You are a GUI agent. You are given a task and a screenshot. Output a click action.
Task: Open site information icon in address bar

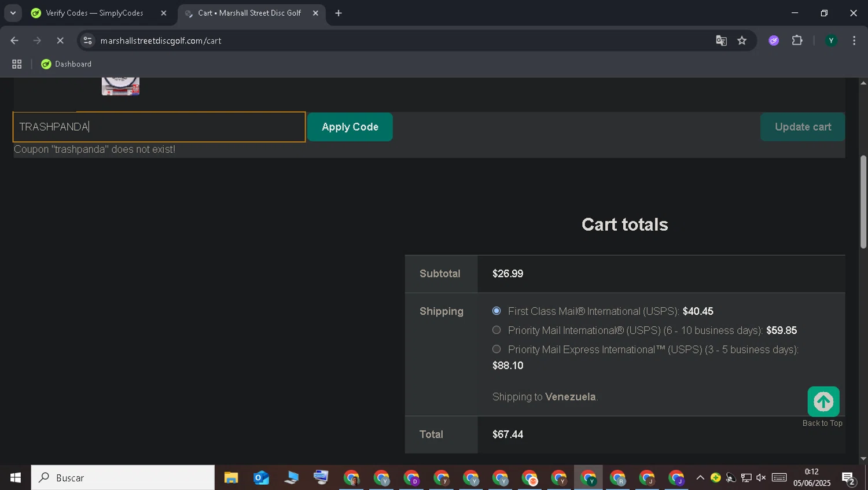click(x=87, y=40)
